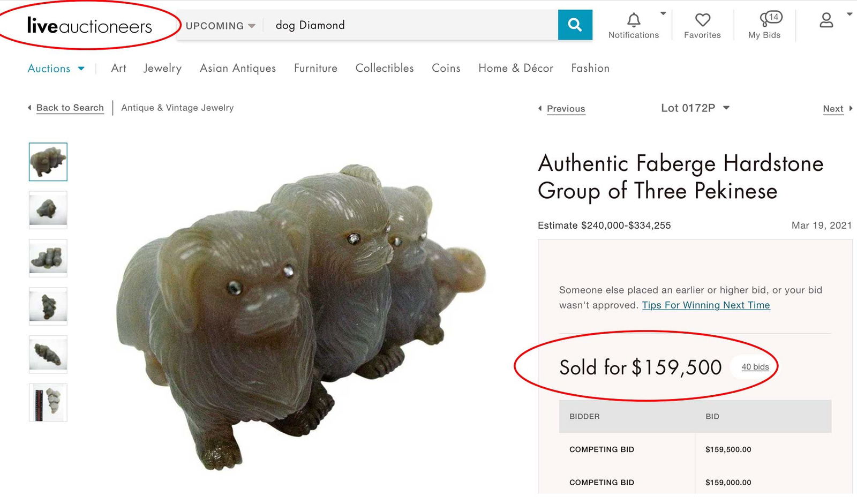The image size is (857, 504).
Task: Open the Collectibles category
Action: [x=384, y=69]
